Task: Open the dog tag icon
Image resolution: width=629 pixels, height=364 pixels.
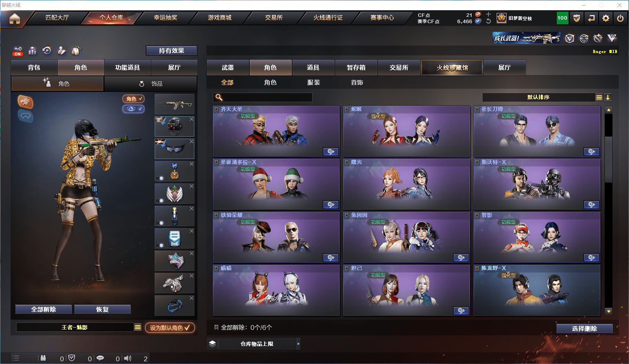Action: 76,51
